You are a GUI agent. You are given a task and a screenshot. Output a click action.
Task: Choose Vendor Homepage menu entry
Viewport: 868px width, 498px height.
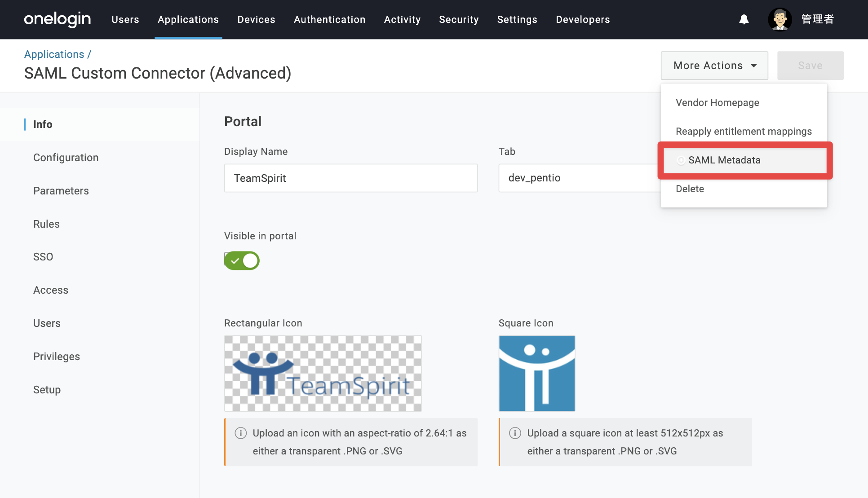717,103
